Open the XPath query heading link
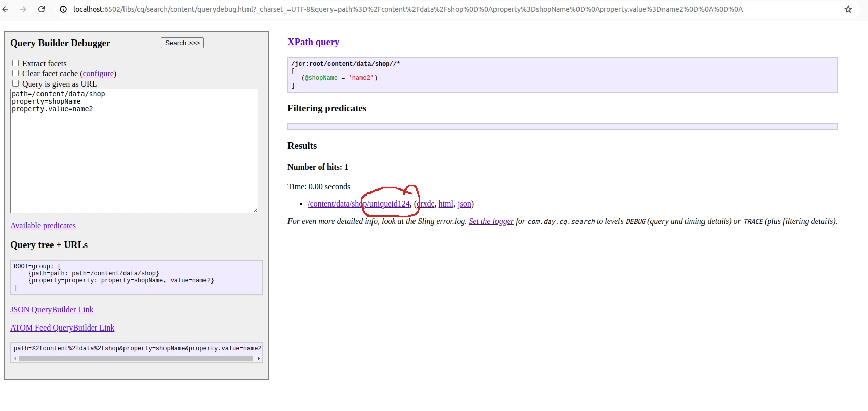The image size is (868, 411). coord(313,42)
